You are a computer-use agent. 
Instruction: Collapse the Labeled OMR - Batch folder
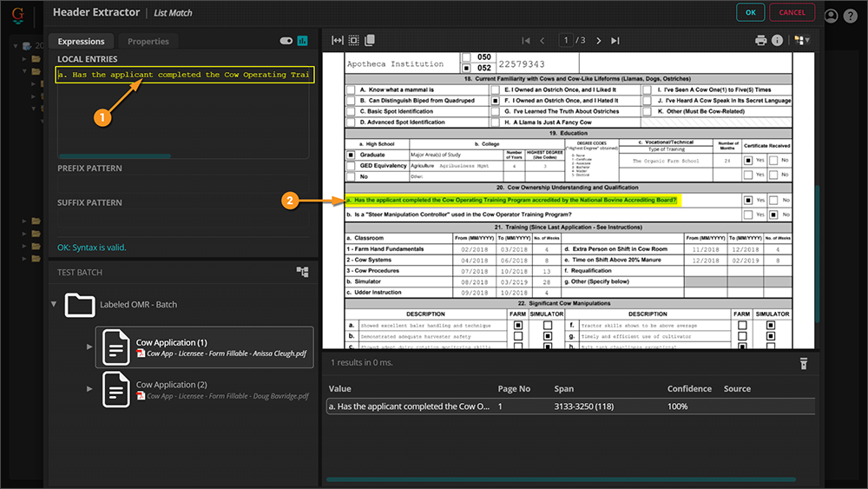(x=54, y=304)
